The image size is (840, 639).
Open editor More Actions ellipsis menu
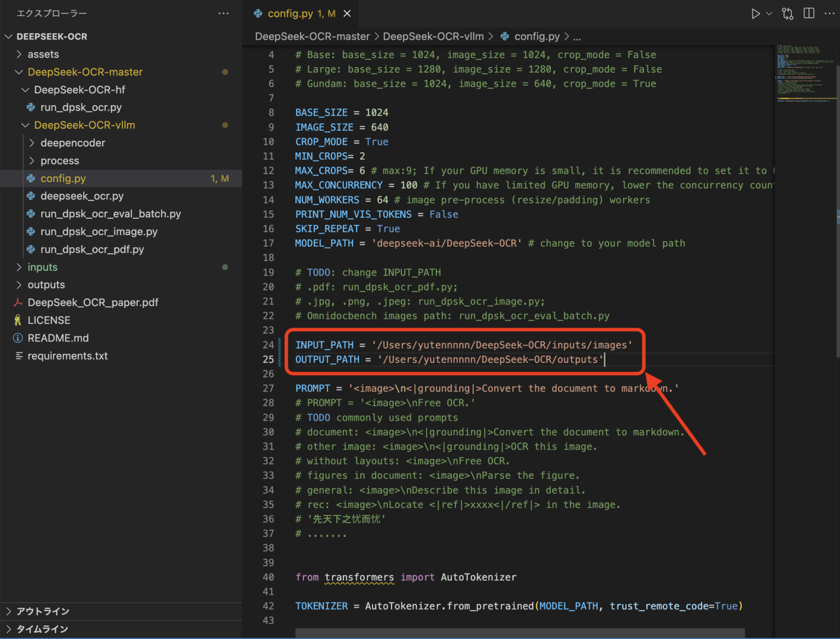click(x=829, y=14)
